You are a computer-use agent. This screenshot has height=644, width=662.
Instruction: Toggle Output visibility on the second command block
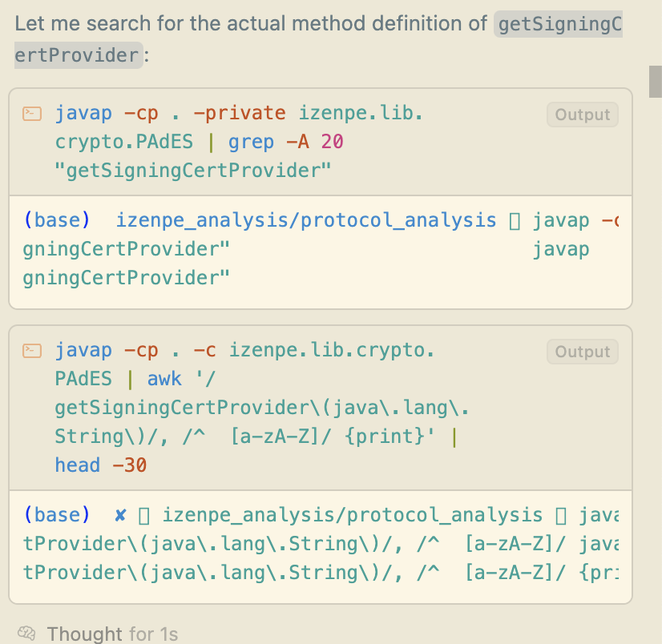(x=582, y=351)
